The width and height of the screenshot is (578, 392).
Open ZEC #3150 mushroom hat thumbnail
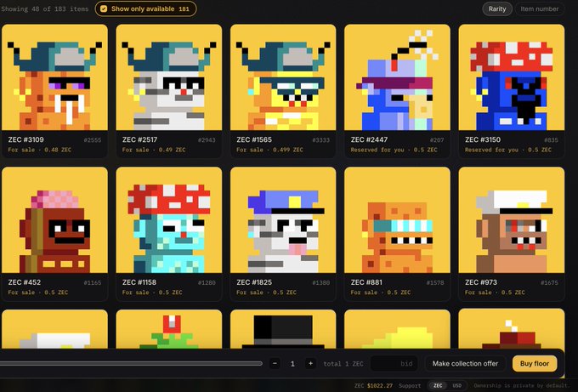[x=512, y=77]
